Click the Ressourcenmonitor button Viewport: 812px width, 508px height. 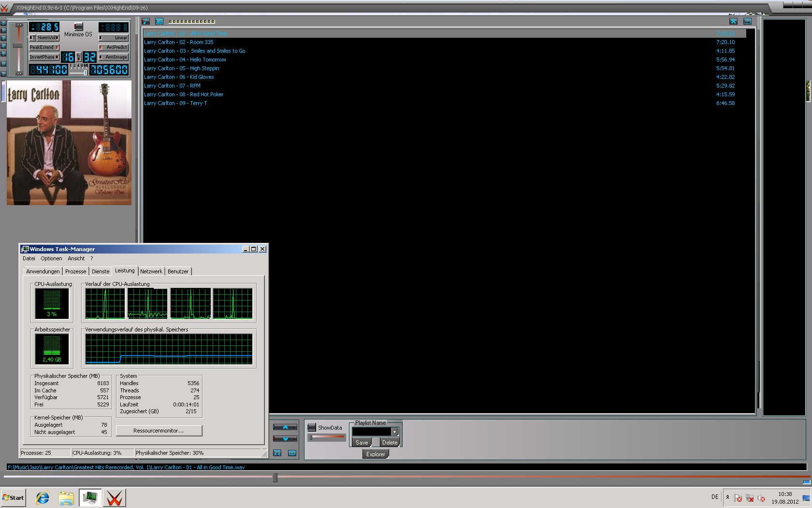coord(159,431)
